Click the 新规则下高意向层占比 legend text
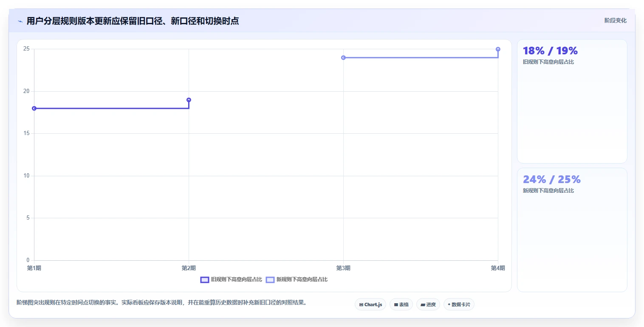The height and width of the screenshot is (327, 644). (302, 279)
